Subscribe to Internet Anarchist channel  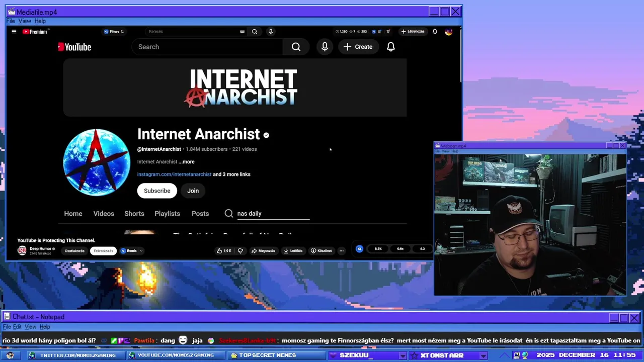point(157,191)
